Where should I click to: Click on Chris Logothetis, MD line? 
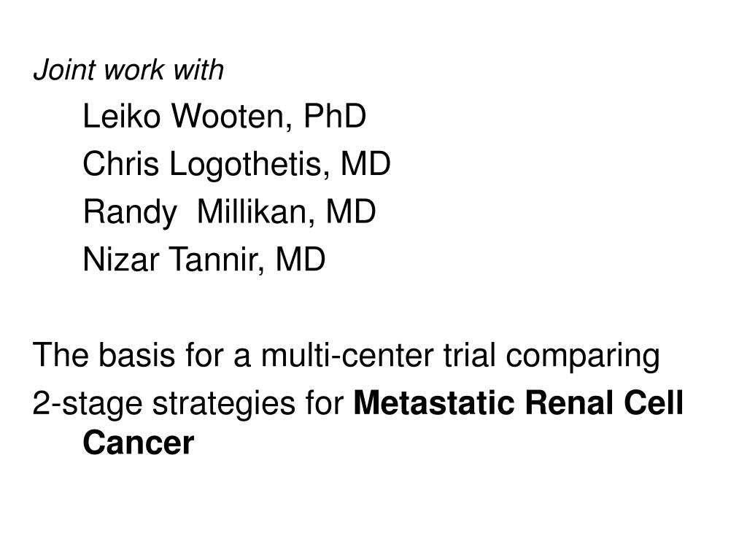(x=237, y=166)
